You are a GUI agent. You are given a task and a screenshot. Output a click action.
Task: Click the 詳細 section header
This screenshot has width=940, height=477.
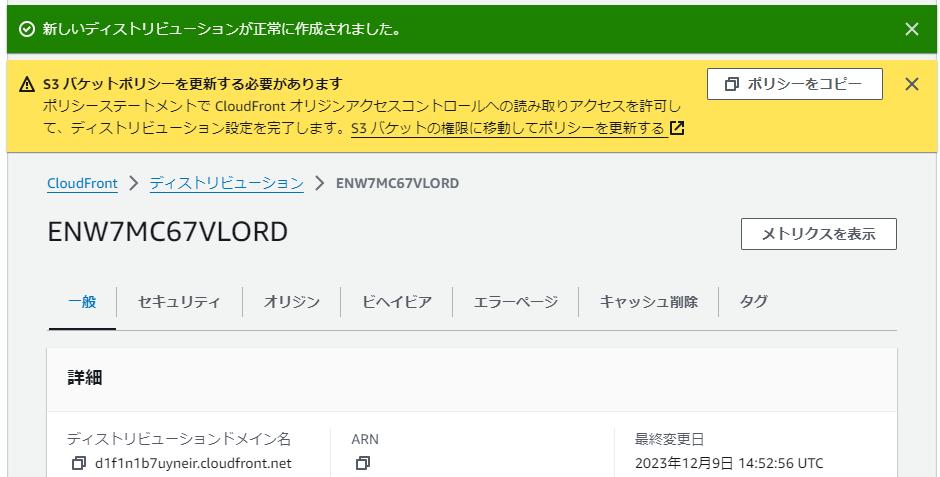[x=85, y=378]
